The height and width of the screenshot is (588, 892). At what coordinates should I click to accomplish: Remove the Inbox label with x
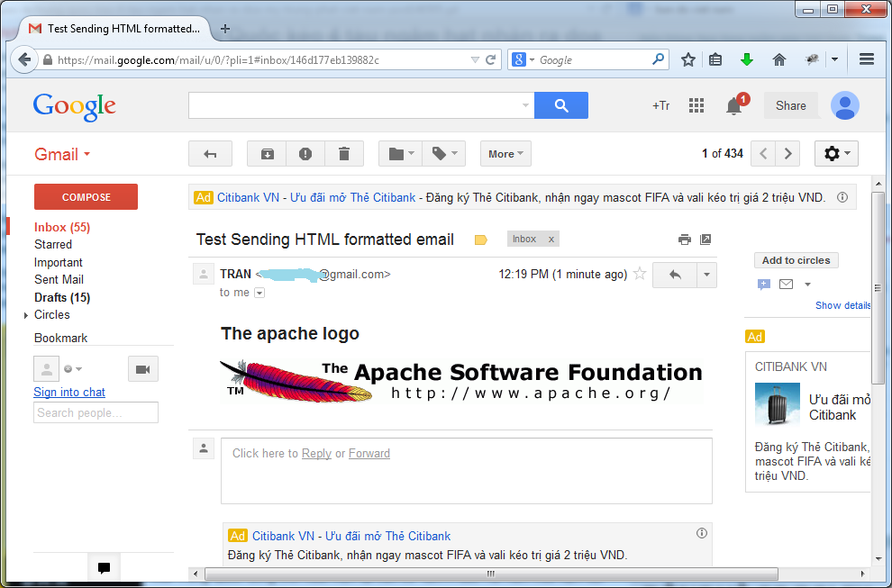click(x=551, y=240)
